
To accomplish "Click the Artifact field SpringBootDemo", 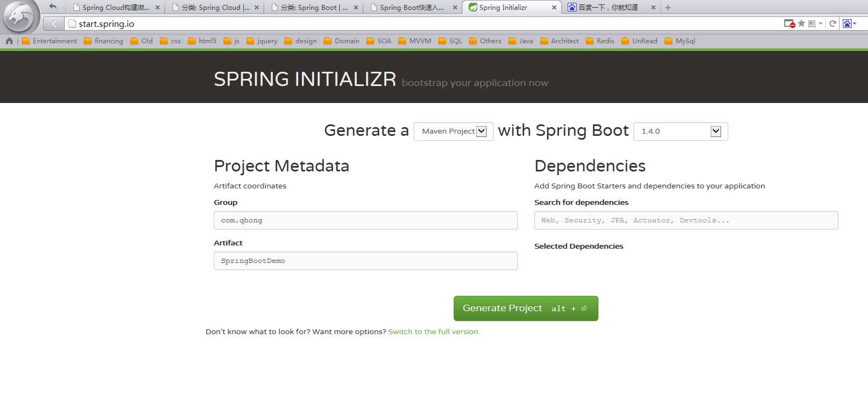I will (366, 261).
